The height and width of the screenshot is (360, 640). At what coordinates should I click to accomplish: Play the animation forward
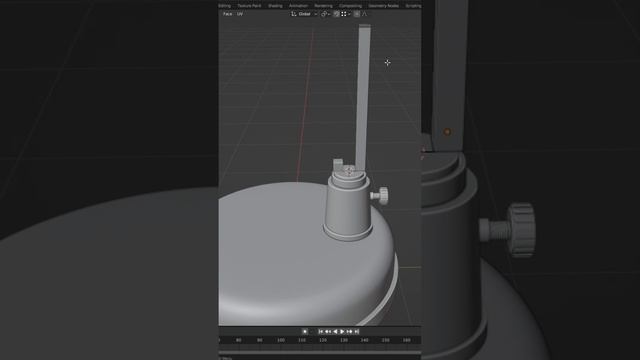342,331
